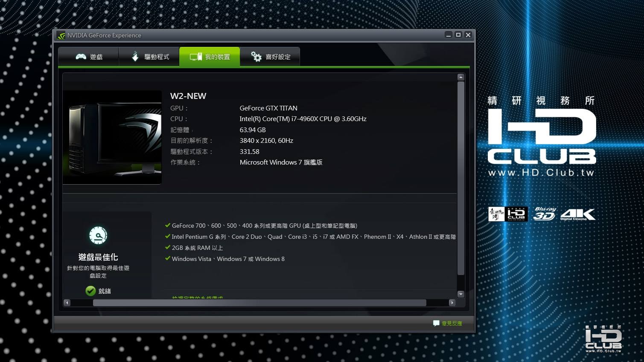Open the 喜好設定 preferences tab
The height and width of the screenshot is (362, 644).
point(270,57)
